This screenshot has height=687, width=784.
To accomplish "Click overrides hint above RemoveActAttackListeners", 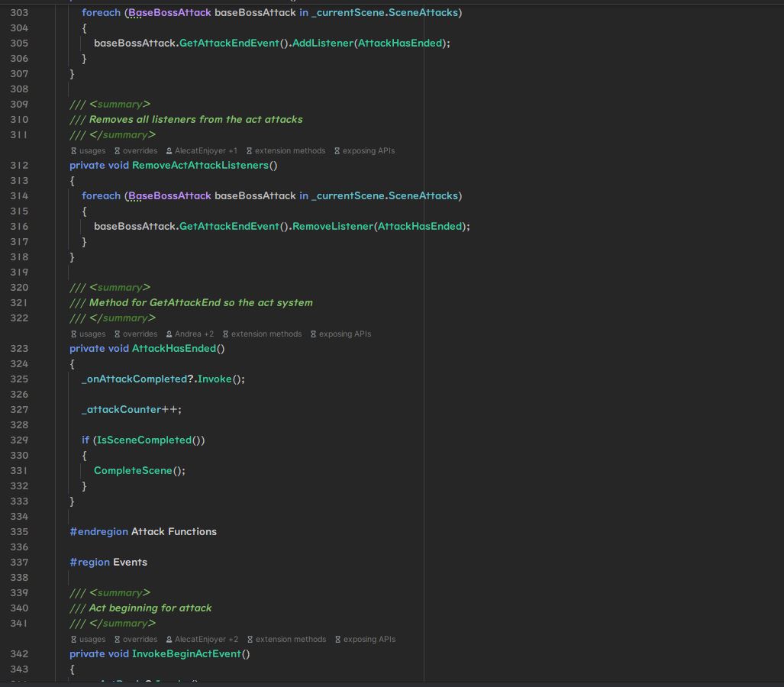I will pyautogui.click(x=136, y=151).
